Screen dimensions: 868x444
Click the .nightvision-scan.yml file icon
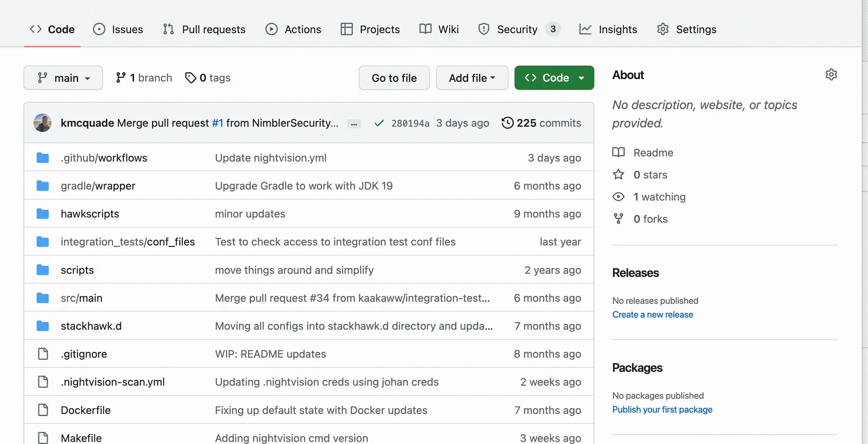click(x=43, y=382)
